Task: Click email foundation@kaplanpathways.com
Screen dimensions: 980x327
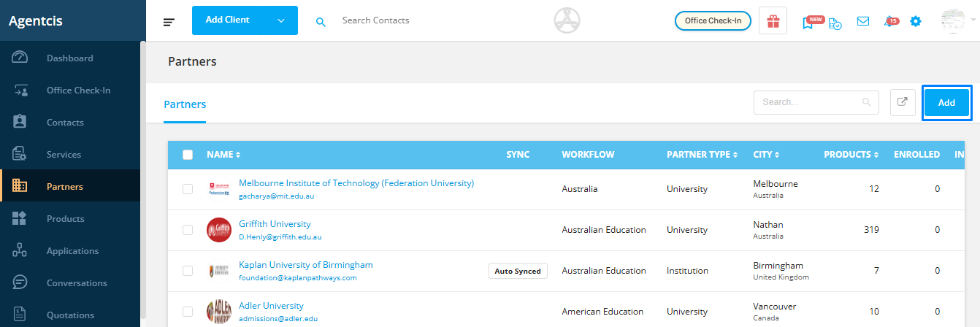Action: coord(298,278)
